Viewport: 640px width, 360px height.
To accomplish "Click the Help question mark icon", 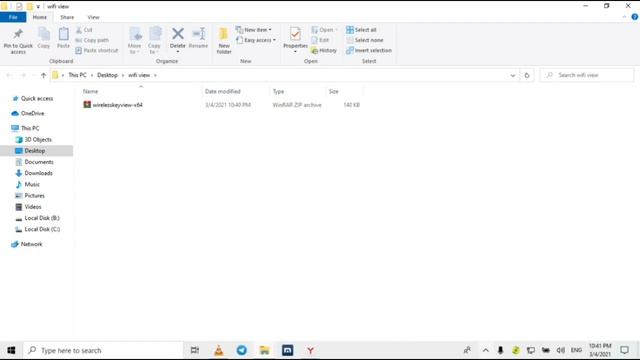I will pyautogui.click(x=635, y=17).
